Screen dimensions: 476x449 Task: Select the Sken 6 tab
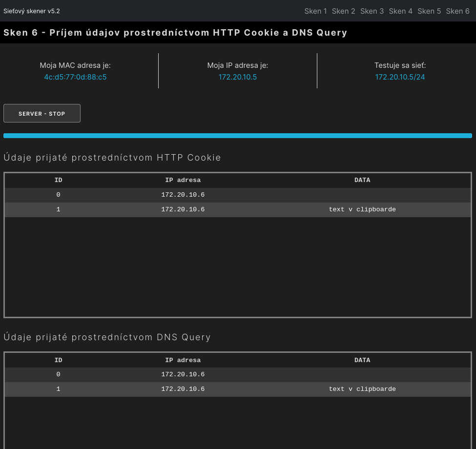click(457, 11)
